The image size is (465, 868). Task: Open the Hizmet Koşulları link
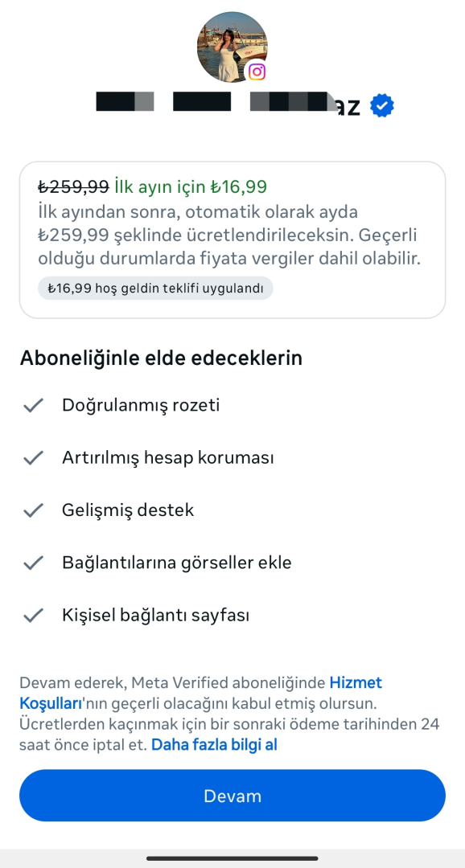(200, 693)
